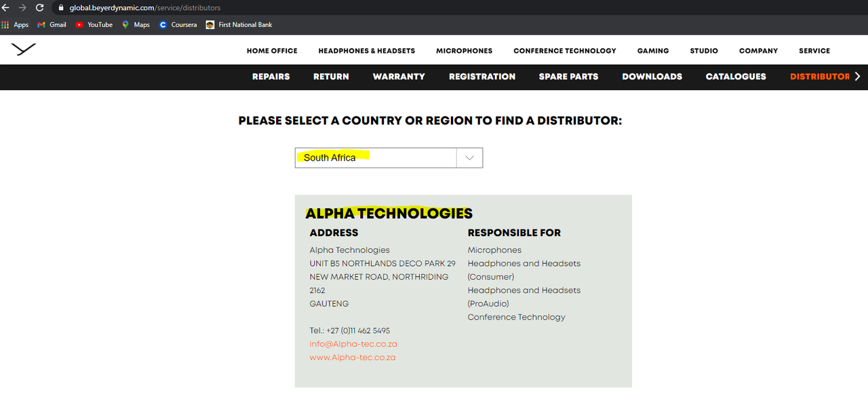Screen dimensions: 868x416
Task: Go to the Repairs section
Action: (271, 77)
